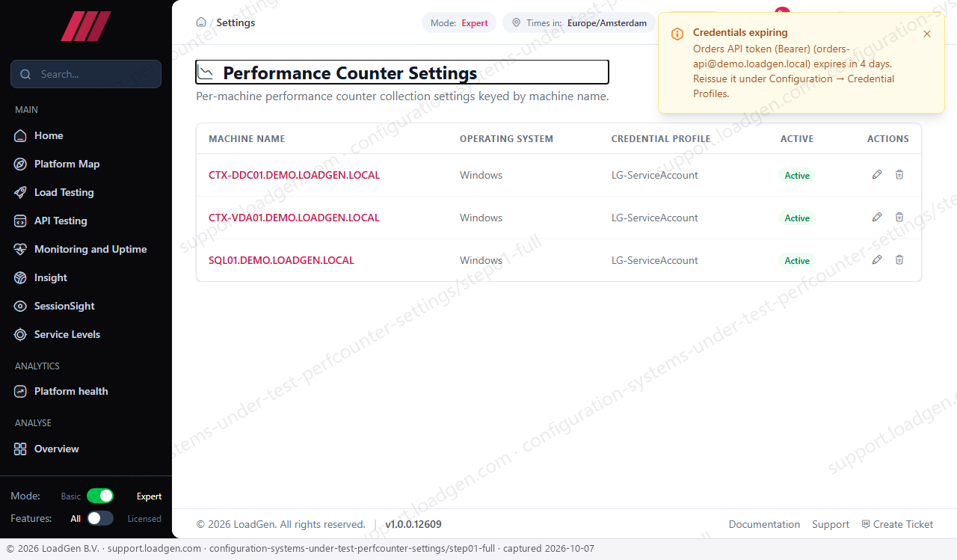Open the SQL01.DEMO.LOADGEN.LOCAL machine link
This screenshot has height=560, width=957.
281,260
